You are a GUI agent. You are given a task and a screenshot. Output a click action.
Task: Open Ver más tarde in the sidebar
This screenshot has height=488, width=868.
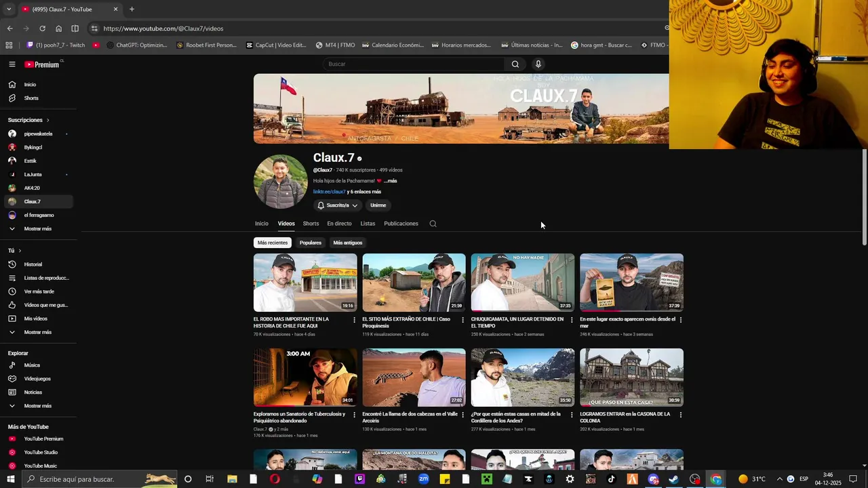(38, 291)
